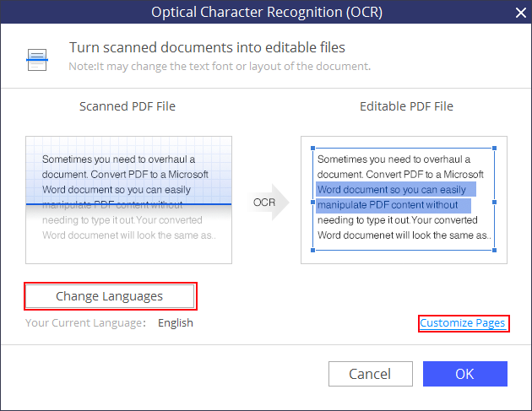Image resolution: width=532 pixels, height=411 pixels.
Task: Click the scanner document icon
Action: [x=38, y=57]
